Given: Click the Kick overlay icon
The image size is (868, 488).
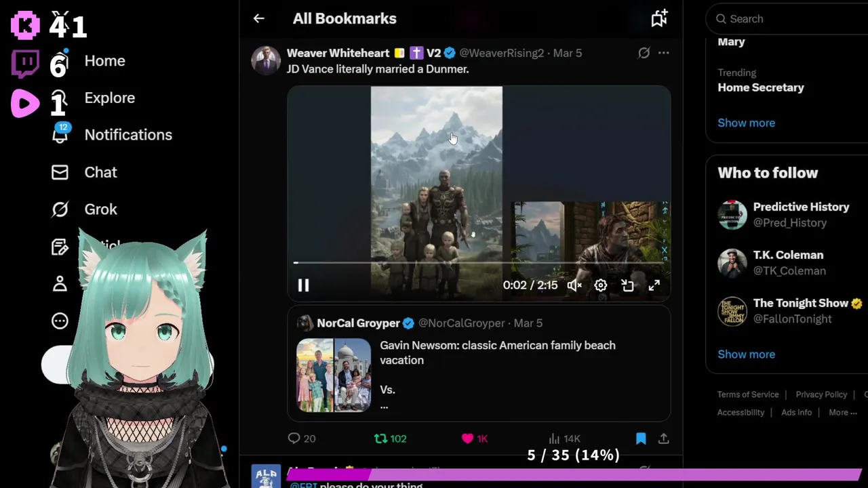Looking at the screenshot, I should pyautogui.click(x=25, y=25).
